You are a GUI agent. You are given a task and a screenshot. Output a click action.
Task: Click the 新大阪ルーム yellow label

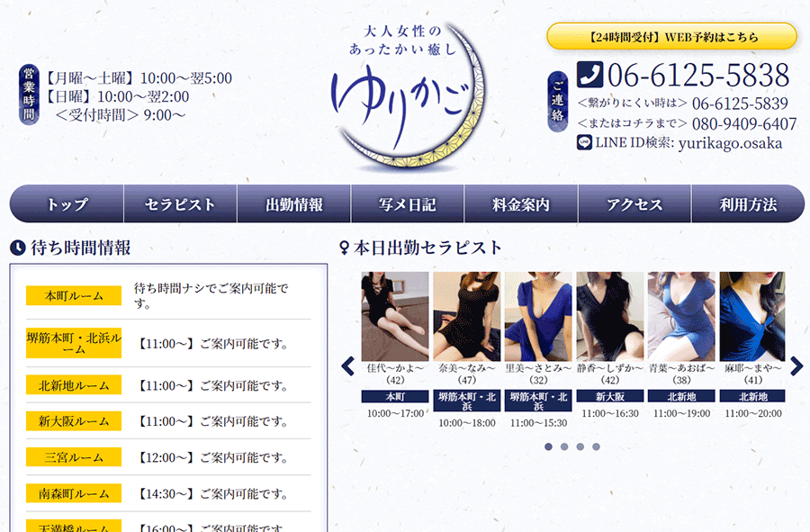[74, 421]
